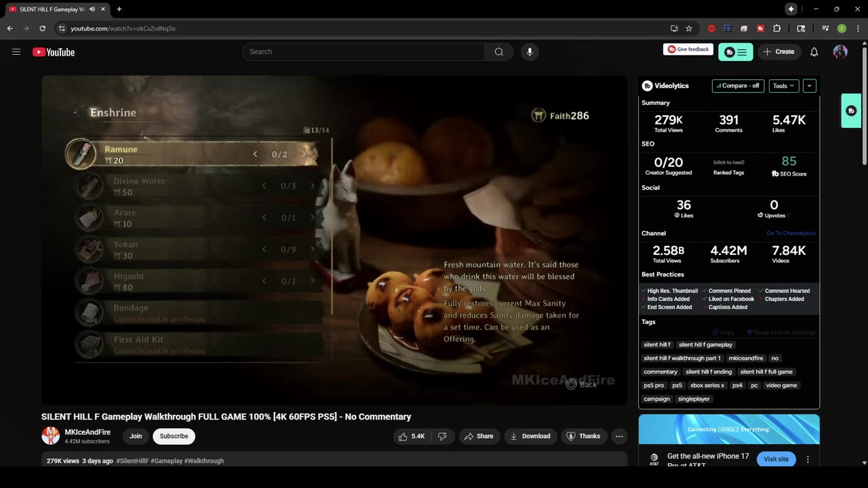868x488 pixels.
Task: Open the MKIceAndFire channel name link
Action: tap(87, 432)
